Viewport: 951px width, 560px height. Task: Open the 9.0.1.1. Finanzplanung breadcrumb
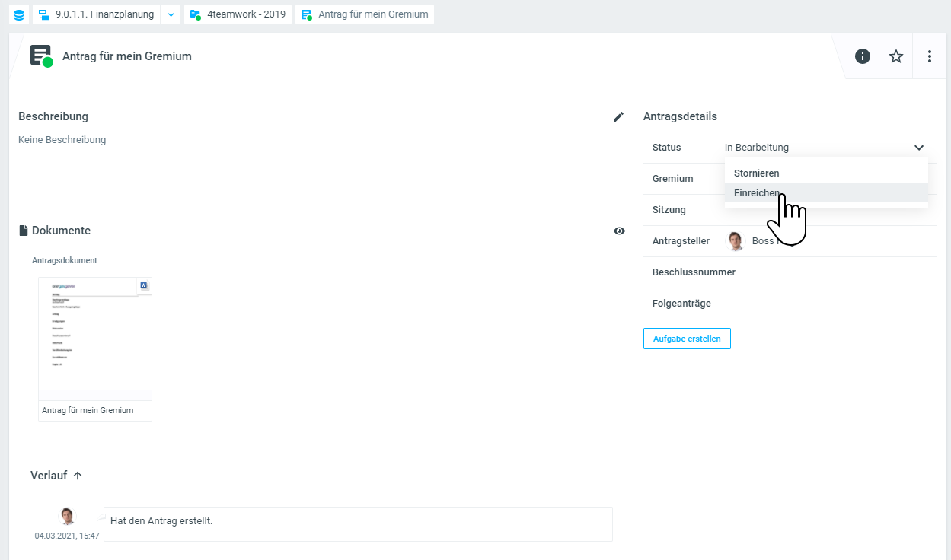click(x=96, y=14)
